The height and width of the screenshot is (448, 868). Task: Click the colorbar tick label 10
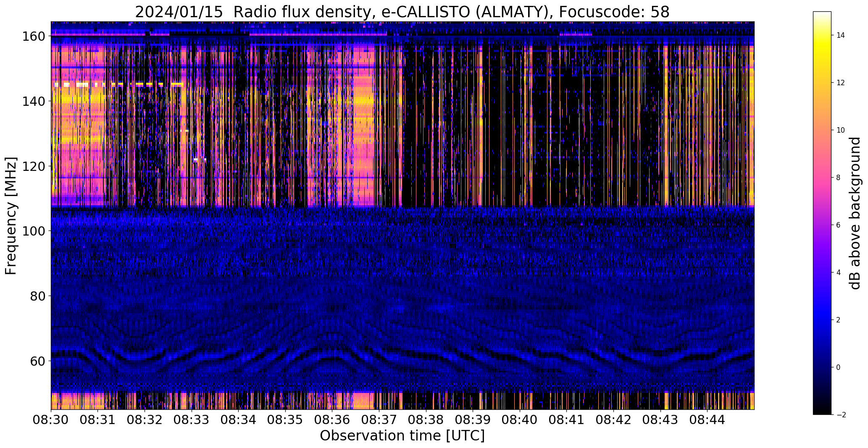pos(841,130)
